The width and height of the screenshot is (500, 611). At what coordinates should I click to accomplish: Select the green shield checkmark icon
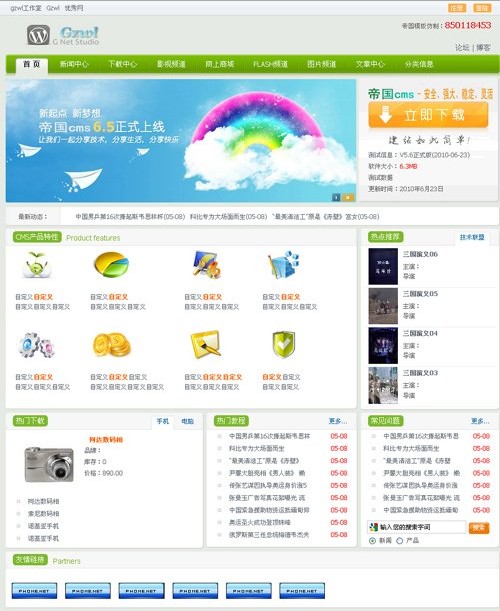(283, 344)
